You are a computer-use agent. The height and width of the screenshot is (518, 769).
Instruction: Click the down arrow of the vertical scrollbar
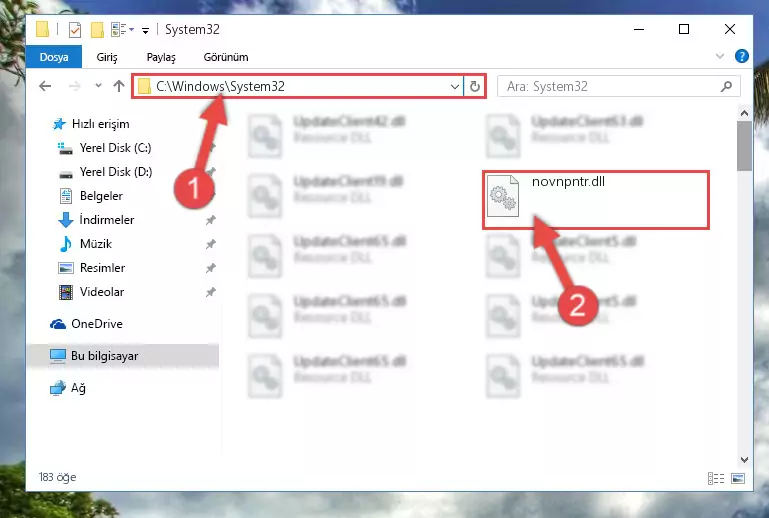pyautogui.click(x=744, y=460)
